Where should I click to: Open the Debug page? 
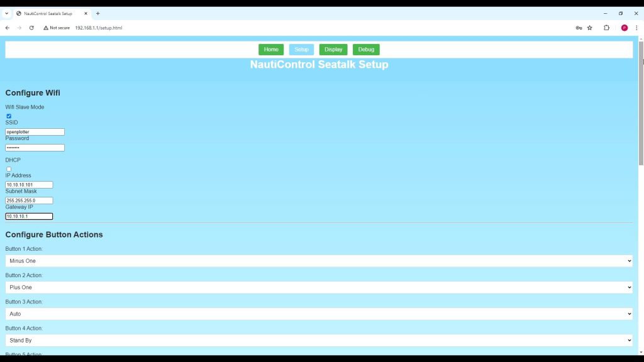point(366,50)
